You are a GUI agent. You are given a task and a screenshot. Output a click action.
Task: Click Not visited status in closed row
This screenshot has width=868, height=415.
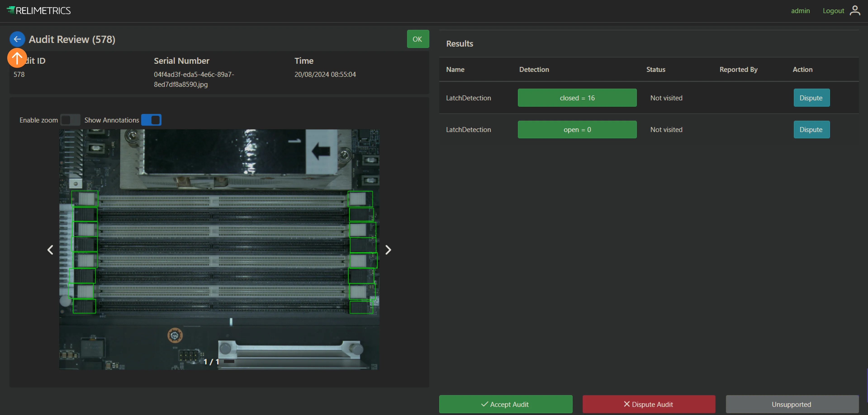coord(666,98)
